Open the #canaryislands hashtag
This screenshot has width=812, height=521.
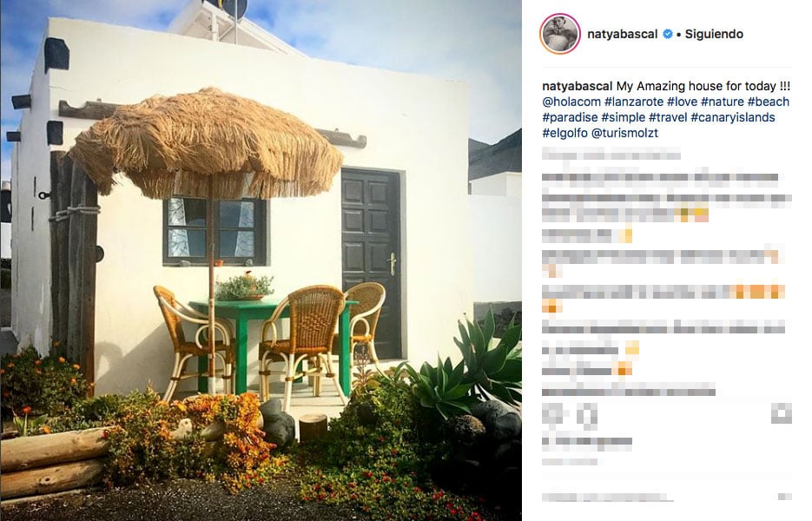tap(733, 117)
